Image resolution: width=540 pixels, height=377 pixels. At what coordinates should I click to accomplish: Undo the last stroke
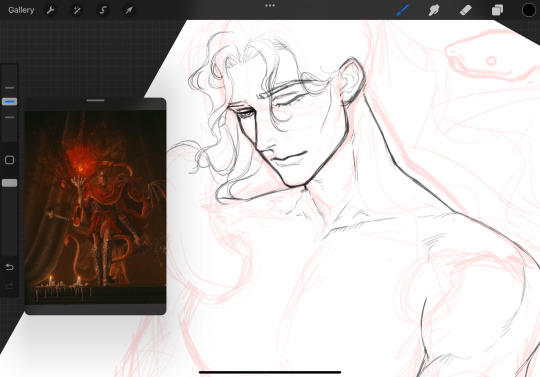pyautogui.click(x=9, y=267)
